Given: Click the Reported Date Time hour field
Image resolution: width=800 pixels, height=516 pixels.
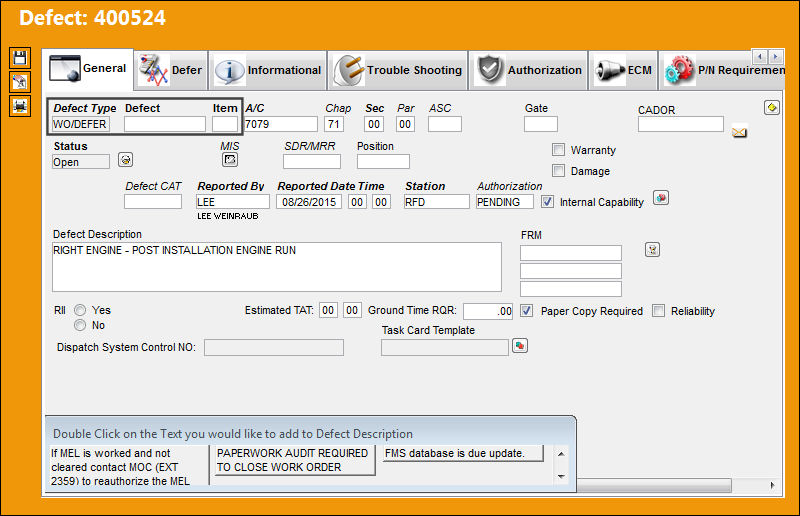Looking at the screenshot, I should 357,202.
